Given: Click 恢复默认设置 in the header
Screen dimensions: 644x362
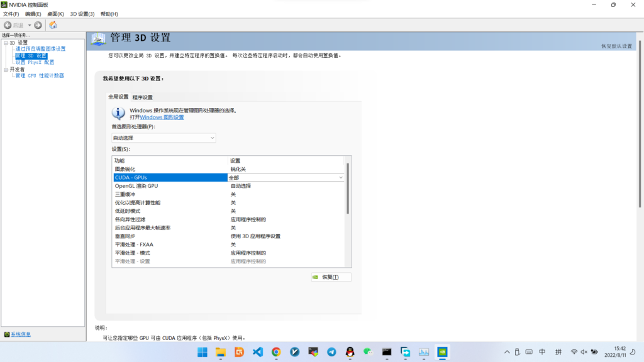Looking at the screenshot, I should point(616,47).
